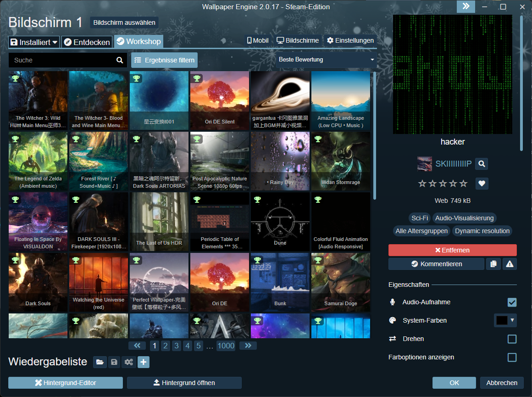Click the Abbrechen button

(x=502, y=383)
